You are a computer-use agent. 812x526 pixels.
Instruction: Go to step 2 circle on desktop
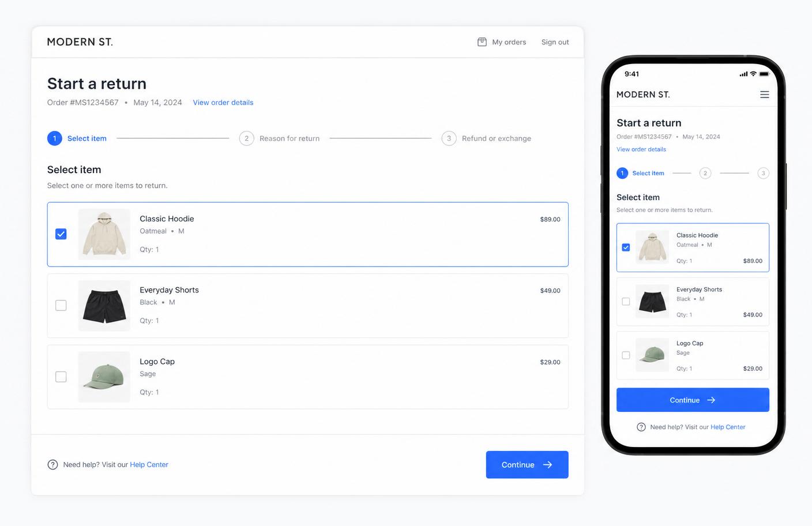247,138
